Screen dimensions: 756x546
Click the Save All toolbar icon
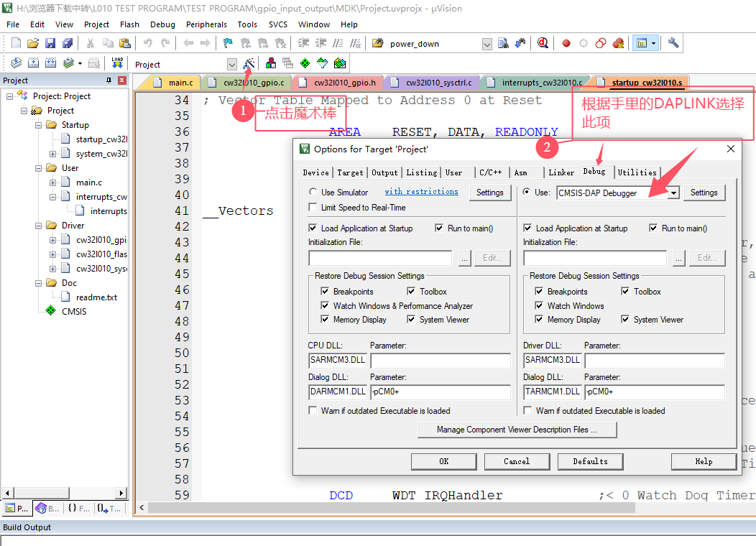(66, 43)
